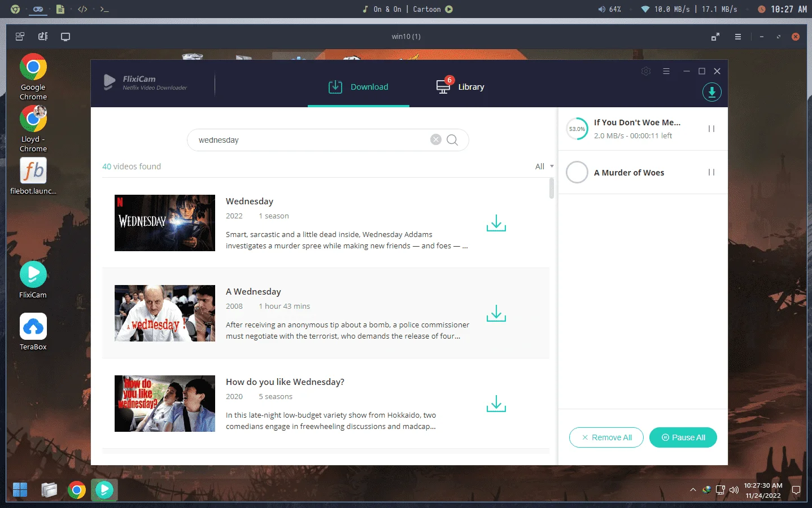The width and height of the screenshot is (812, 508).
Task: Download the Wednesday 2022 series
Action: coord(496,223)
